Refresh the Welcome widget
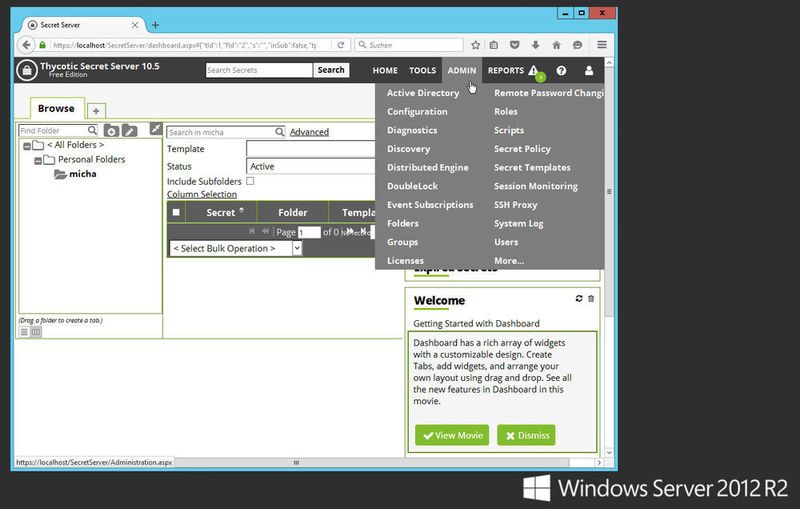This screenshot has width=800, height=509. [579, 298]
